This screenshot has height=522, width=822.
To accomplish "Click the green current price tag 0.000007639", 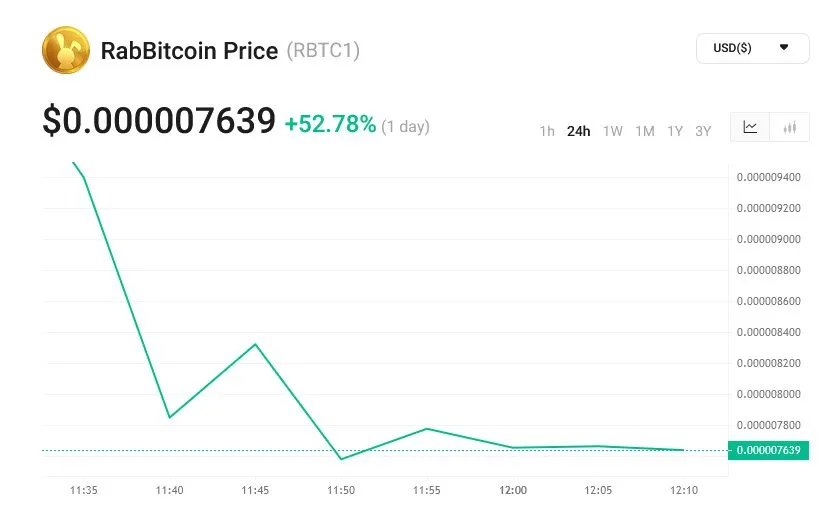I will [x=767, y=451].
